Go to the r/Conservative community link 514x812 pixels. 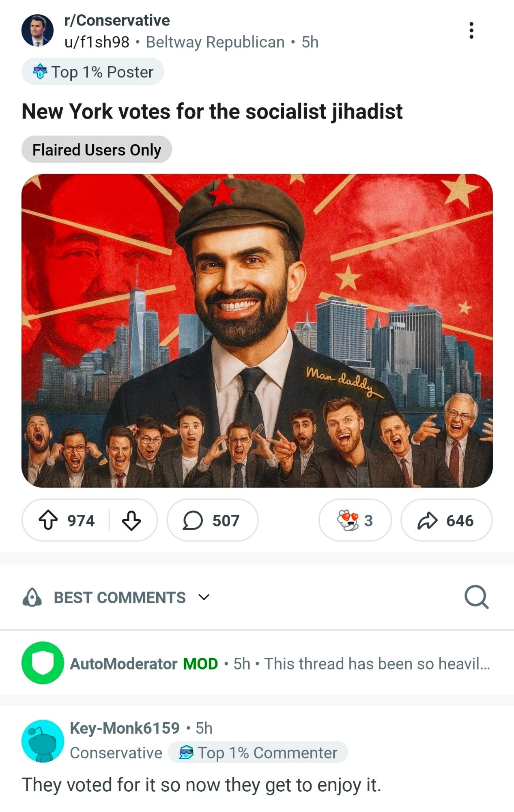click(117, 20)
